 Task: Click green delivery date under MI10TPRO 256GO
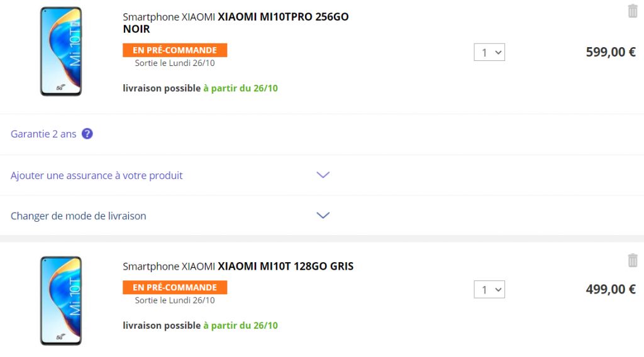(x=241, y=88)
